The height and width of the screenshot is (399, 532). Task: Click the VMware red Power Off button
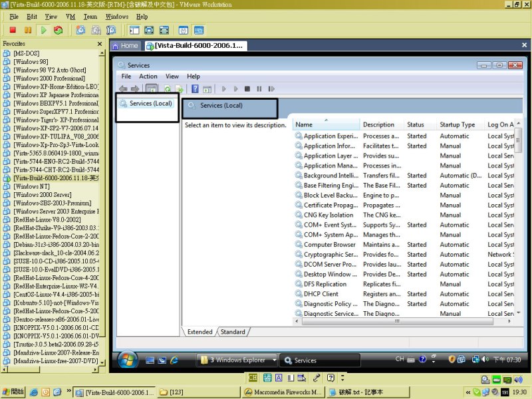(13, 30)
